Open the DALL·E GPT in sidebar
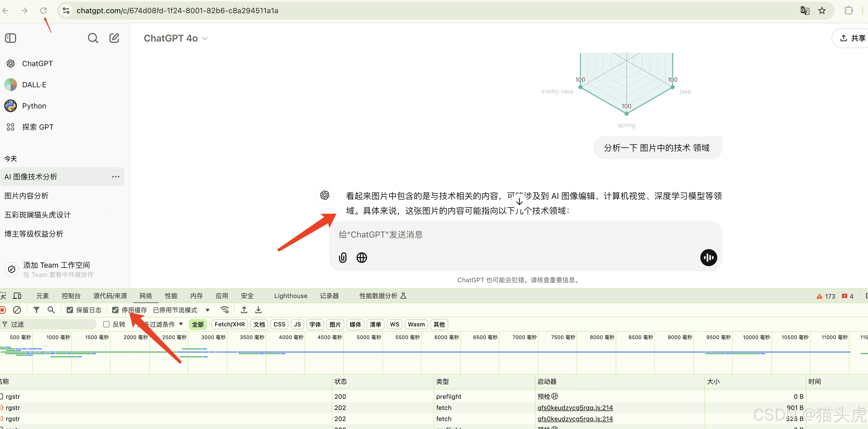 (x=34, y=85)
